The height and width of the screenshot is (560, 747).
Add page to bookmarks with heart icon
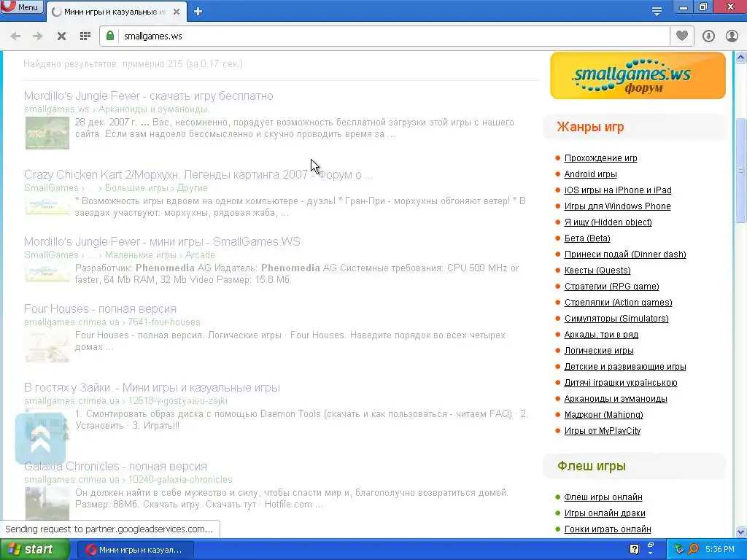pyautogui.click(x=682, y=36)
